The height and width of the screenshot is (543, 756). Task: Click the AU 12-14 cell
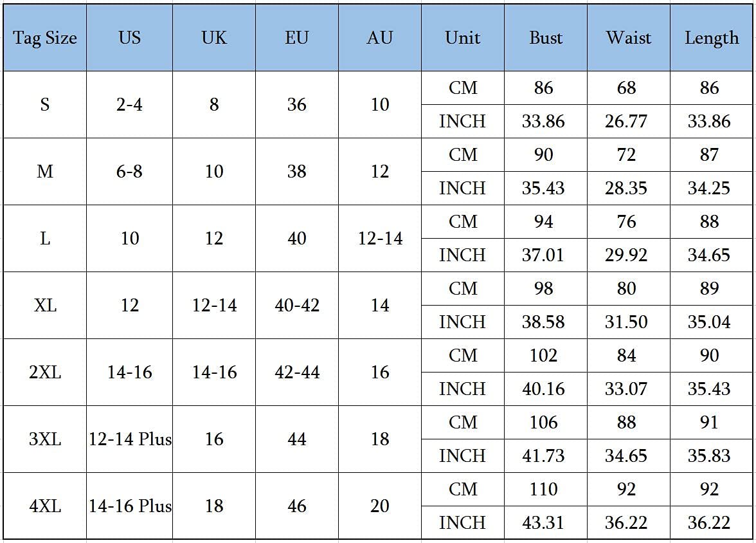[x=380, y=239]
